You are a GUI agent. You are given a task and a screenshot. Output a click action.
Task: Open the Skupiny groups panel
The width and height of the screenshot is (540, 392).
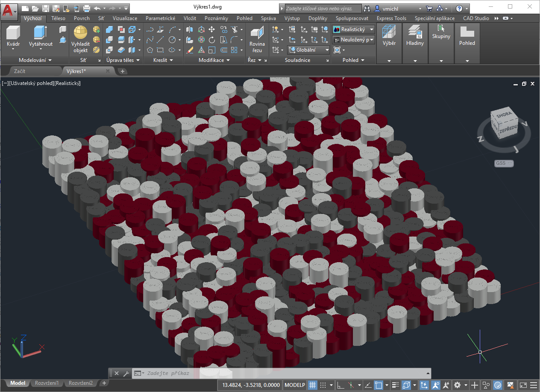click(441, 43)
